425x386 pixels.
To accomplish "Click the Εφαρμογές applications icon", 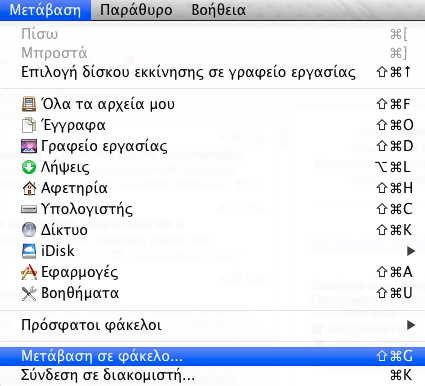I will 29,272.
